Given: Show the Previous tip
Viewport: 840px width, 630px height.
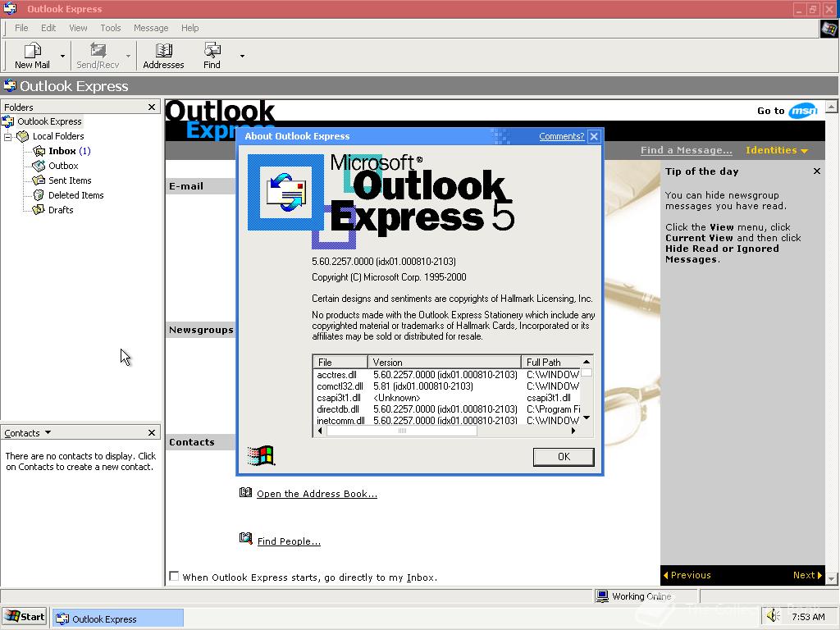Looking at the screenshot, I should pos(687,575).
